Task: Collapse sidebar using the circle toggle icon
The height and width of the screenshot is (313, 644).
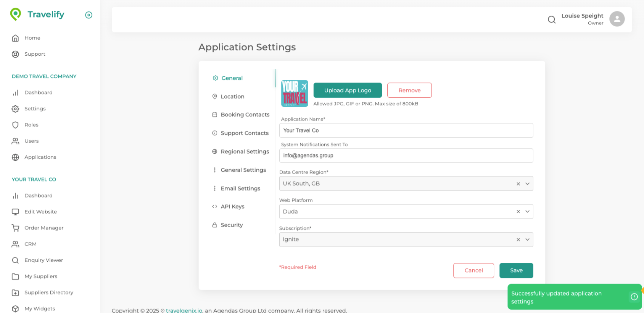Action: (89, 15)
